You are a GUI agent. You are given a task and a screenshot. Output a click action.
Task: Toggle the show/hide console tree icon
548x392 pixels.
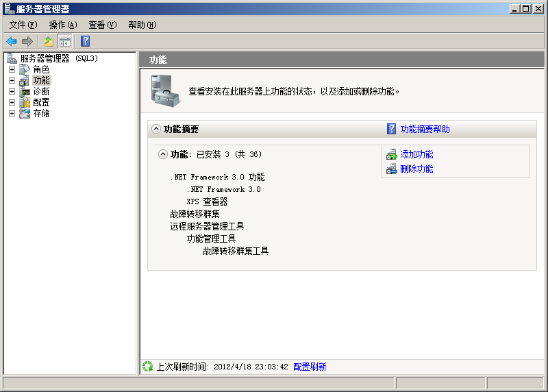(x=65, y=41)
